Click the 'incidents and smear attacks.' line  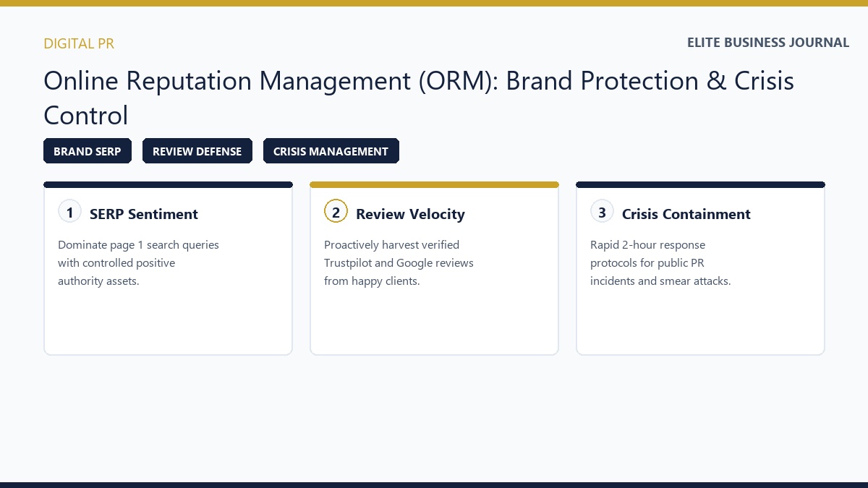[660, 281]
